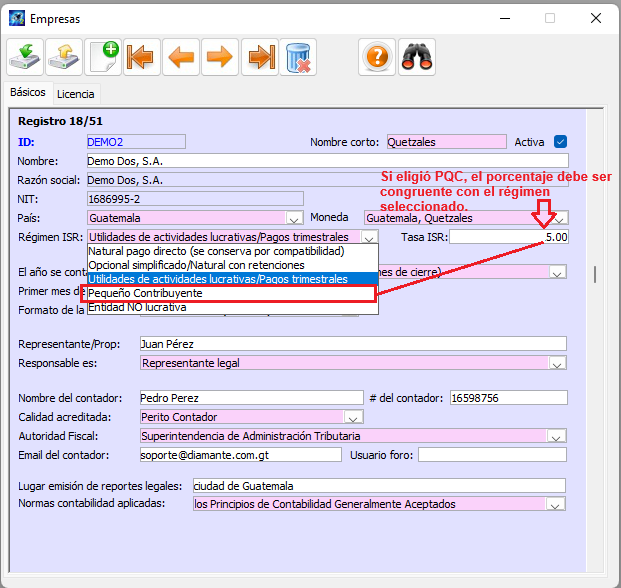Click the load record icon with yellow arrow

pos(64,57)
